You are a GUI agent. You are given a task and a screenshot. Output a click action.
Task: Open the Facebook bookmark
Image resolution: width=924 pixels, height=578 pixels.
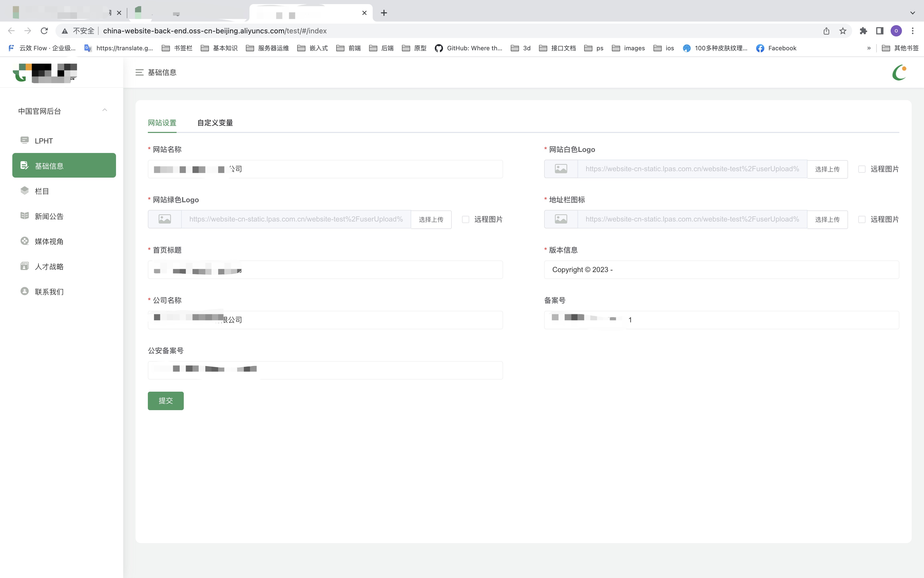click(x=776, y=48)
